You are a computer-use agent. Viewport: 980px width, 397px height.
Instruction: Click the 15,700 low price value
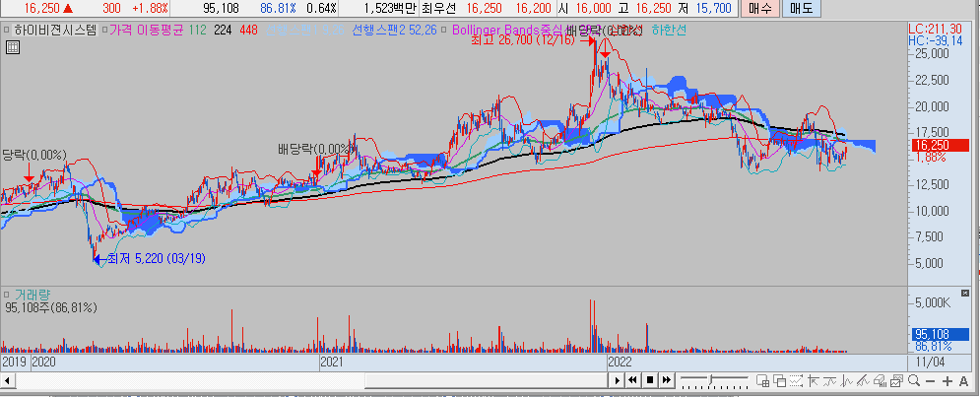[713, 9]
